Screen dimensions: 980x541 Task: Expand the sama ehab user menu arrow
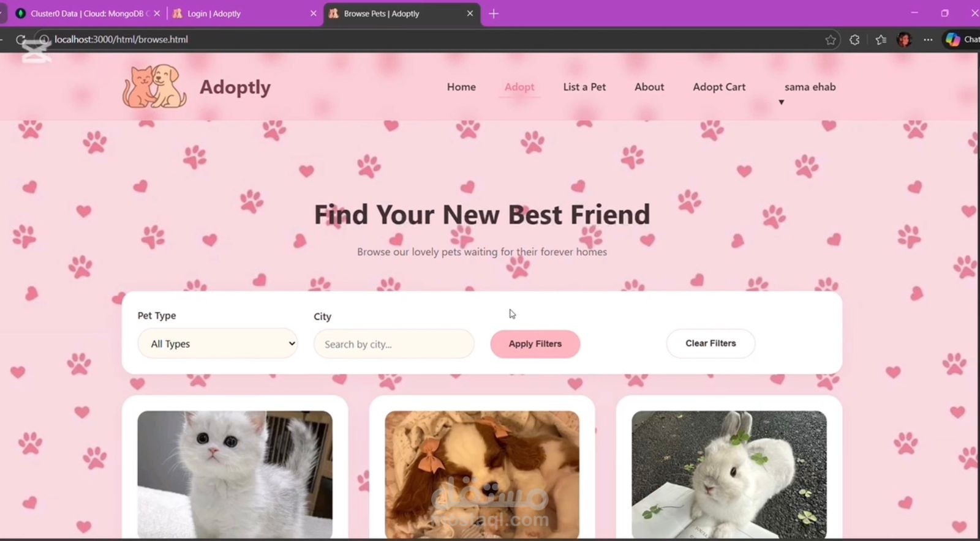[781, 102]
